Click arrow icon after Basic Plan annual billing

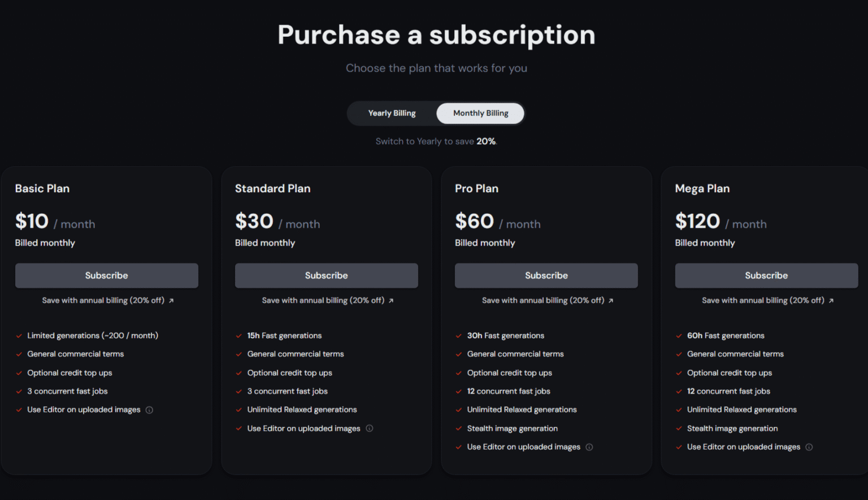tap(171, 301)
